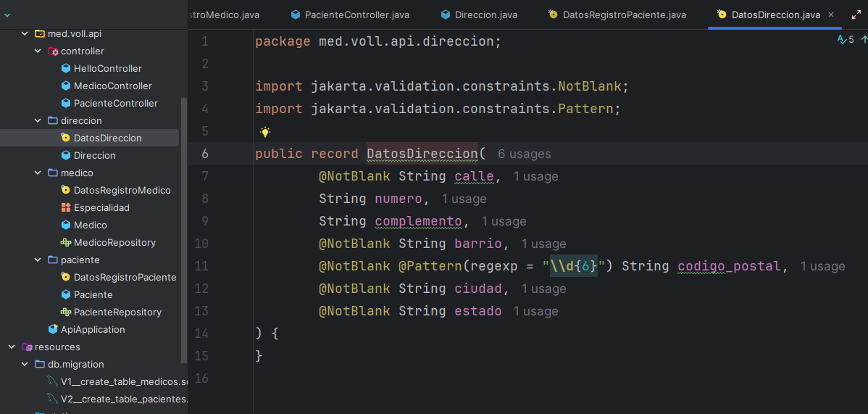Click the resources folder icon
868x414 pixels.
[27, 347]
